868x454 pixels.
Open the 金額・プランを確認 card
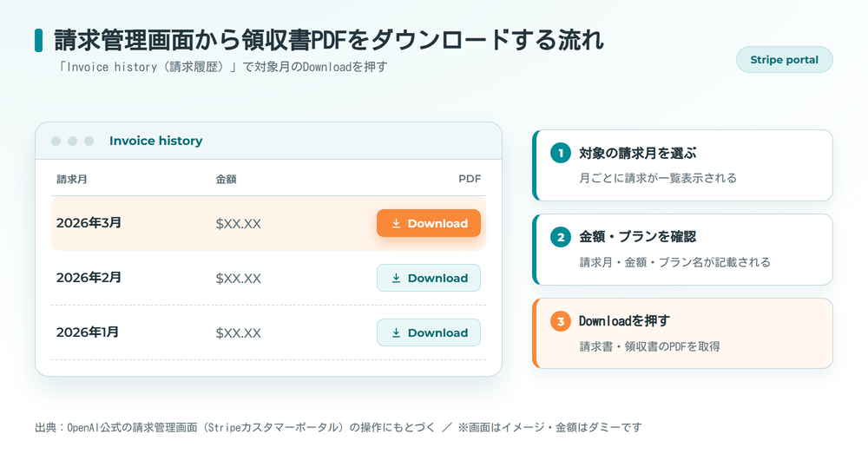[682, 250]
